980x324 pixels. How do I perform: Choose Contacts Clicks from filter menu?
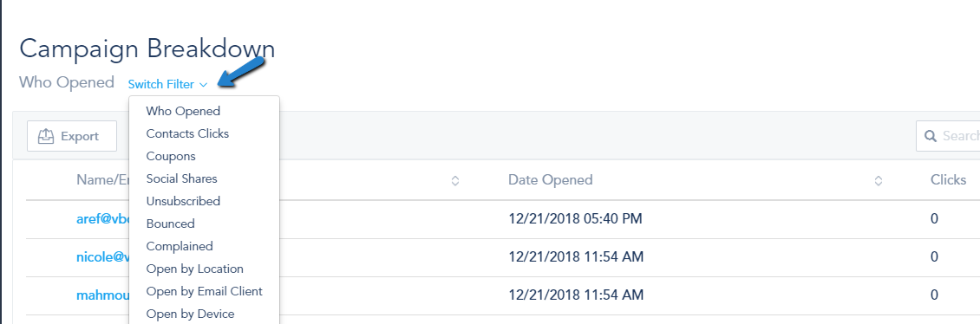[x=187, y=133]
